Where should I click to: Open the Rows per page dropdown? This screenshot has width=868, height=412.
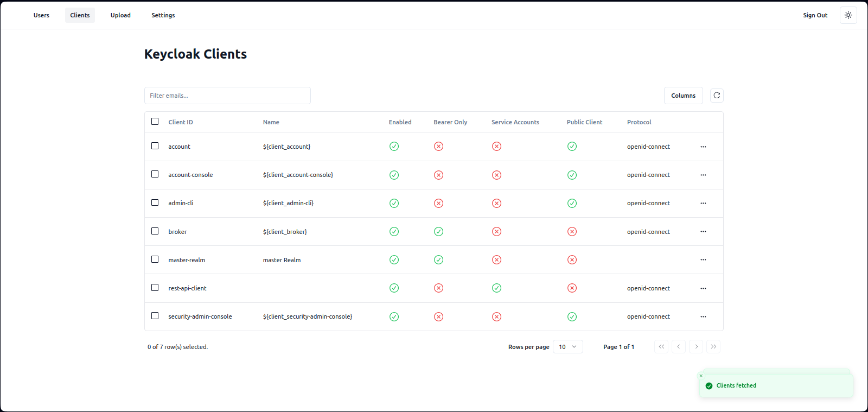568,347
